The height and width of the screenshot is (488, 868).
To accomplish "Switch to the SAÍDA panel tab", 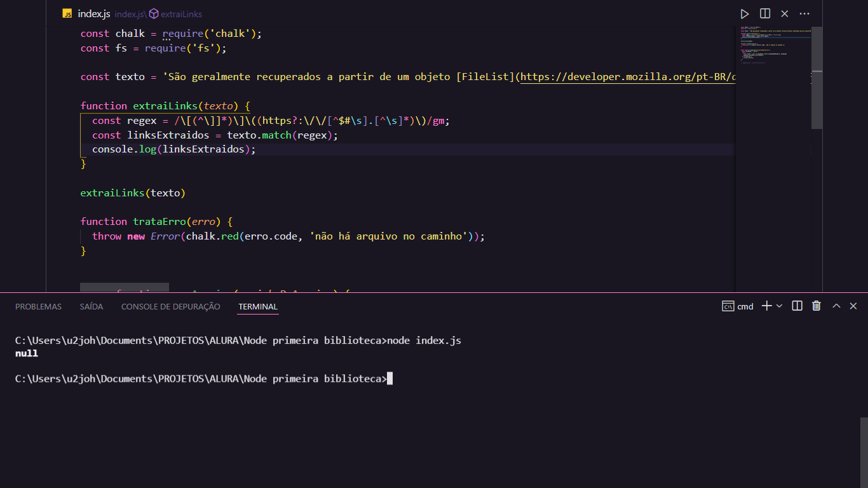I will [92, 306].
